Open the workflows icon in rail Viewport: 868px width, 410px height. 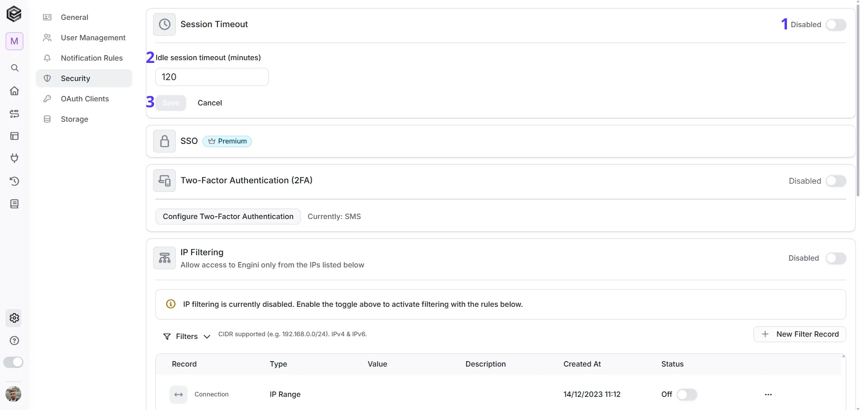point(14,114)
